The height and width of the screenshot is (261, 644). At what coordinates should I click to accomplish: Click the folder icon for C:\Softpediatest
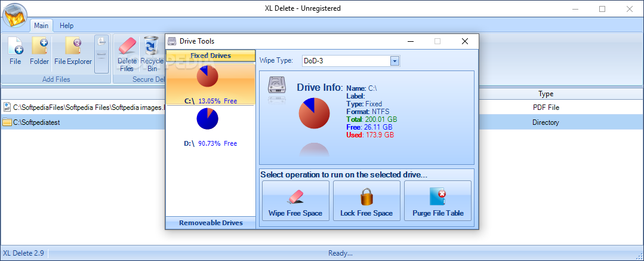[x=7, y=122]
